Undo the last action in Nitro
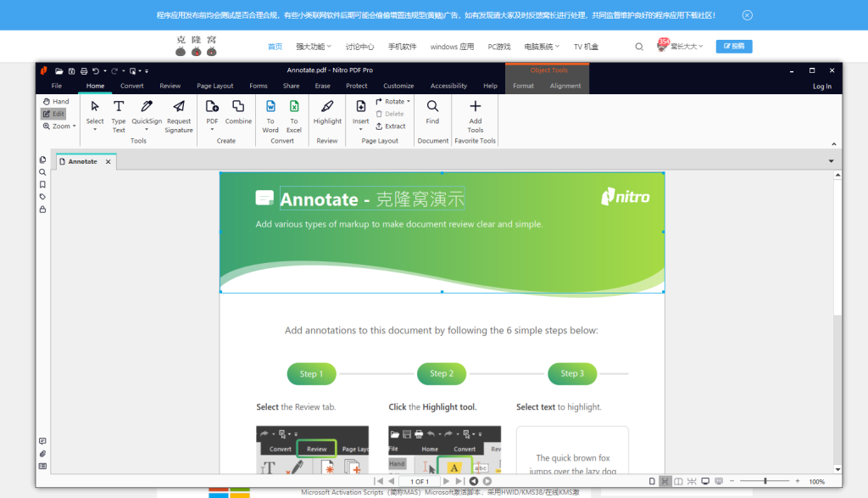Viewport: 868px width, 498px height. click(x=96, y=71)
